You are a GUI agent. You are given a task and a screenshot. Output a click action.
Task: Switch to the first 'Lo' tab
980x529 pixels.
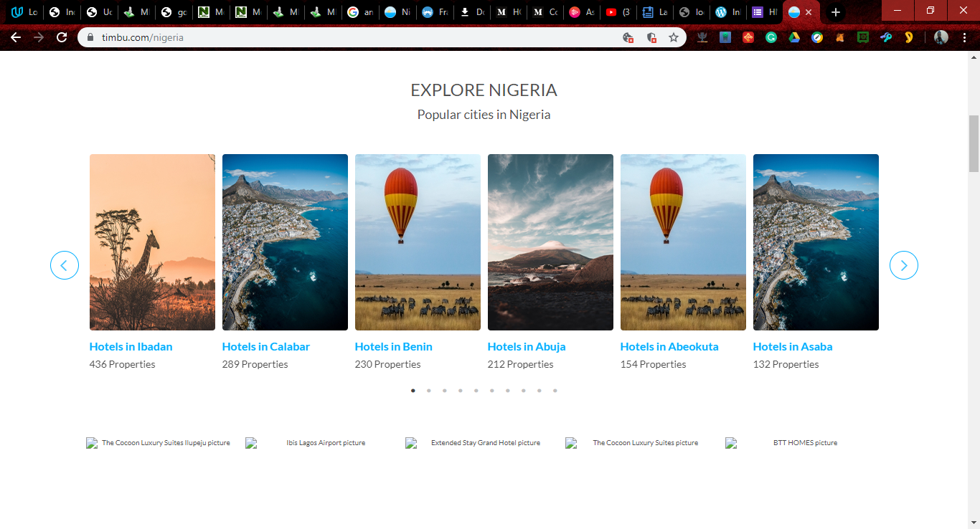click(24, 12)
